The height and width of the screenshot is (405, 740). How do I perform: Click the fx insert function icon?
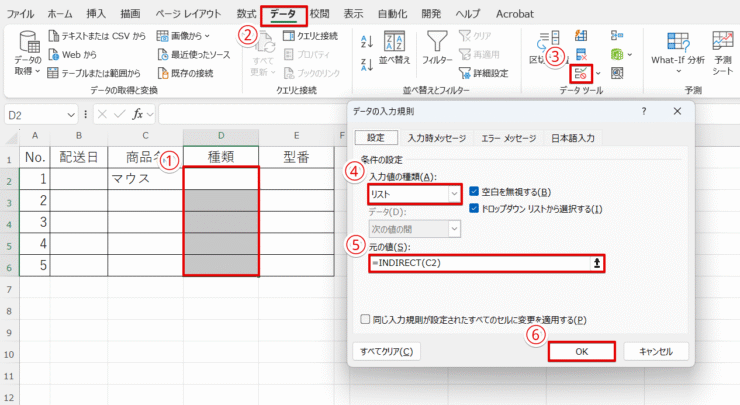pos(137,114)
